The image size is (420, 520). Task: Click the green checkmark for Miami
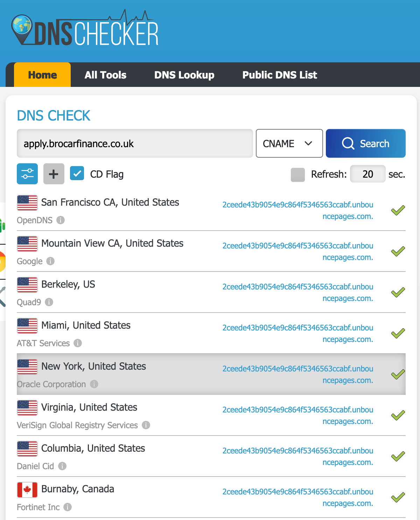click(398, 333)
